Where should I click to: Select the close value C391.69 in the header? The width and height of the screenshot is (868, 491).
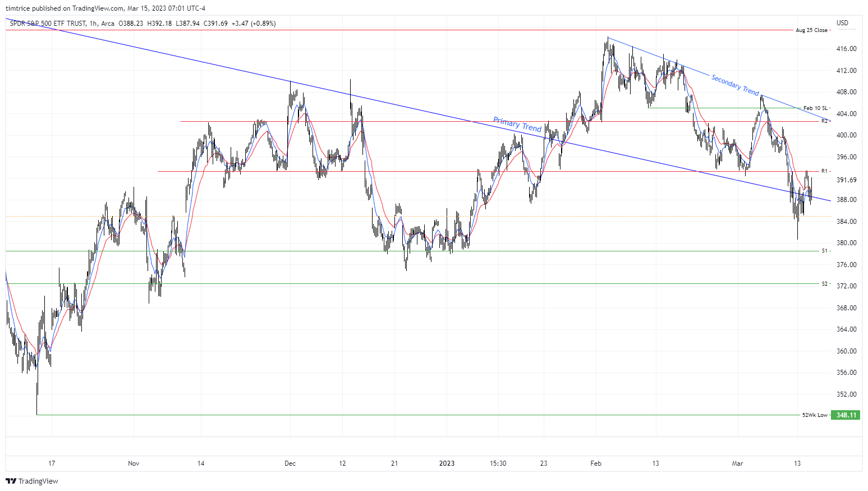coord(215,24)
